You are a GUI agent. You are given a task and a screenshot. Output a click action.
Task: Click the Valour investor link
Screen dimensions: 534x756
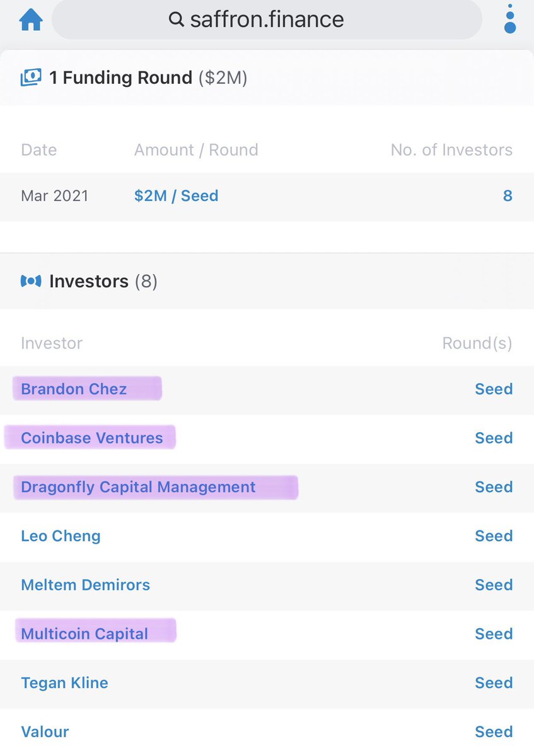45,732
